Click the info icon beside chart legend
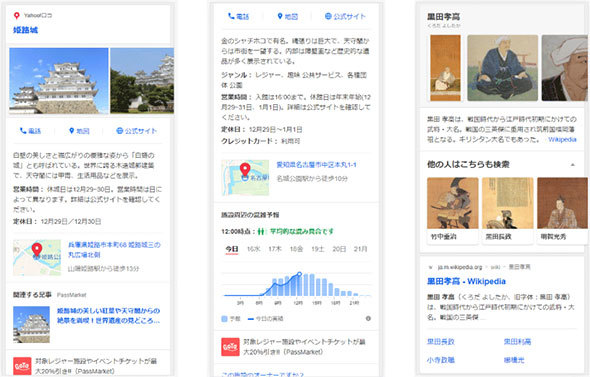Screen dimensions: 590x377 point(368,318)
